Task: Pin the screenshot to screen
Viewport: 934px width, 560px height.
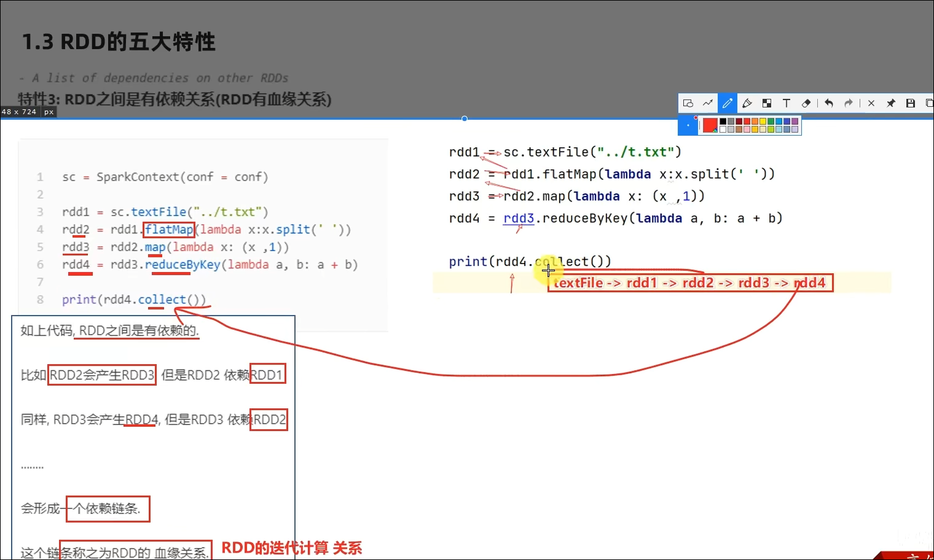Action: [x=890, y=103]
